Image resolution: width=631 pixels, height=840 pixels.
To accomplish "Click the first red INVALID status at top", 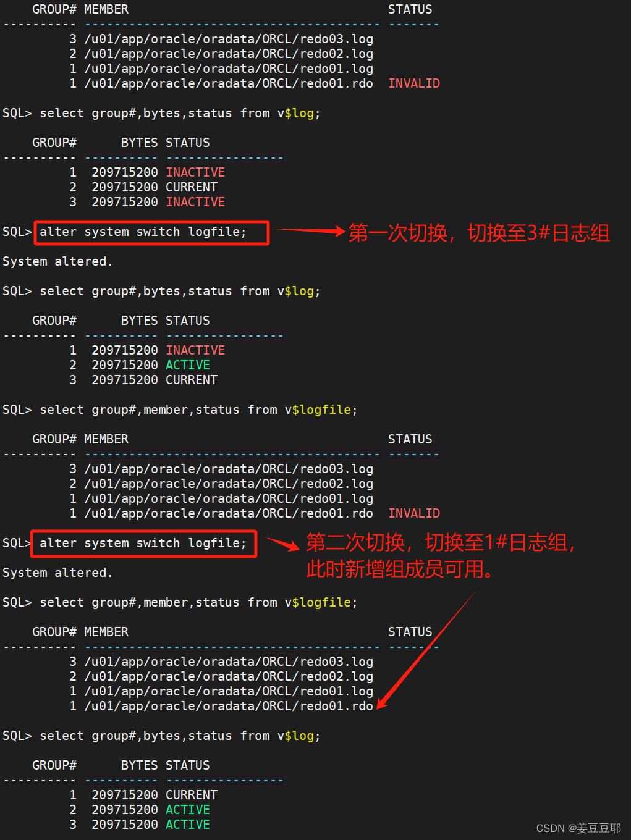I will tap(414, 83).
